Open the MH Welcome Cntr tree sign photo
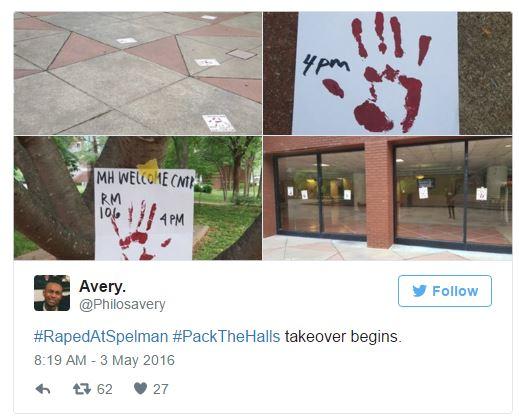 [138, 198]
